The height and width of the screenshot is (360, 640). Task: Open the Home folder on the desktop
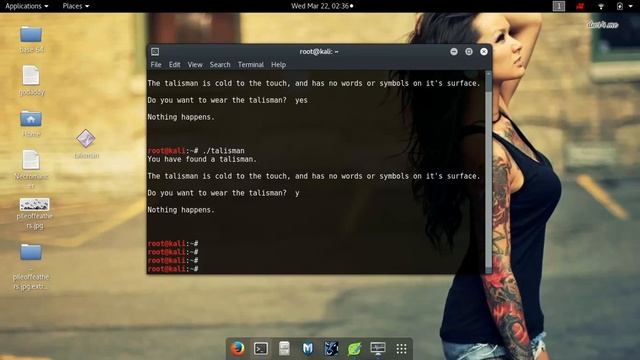click(x=31, y=124)
